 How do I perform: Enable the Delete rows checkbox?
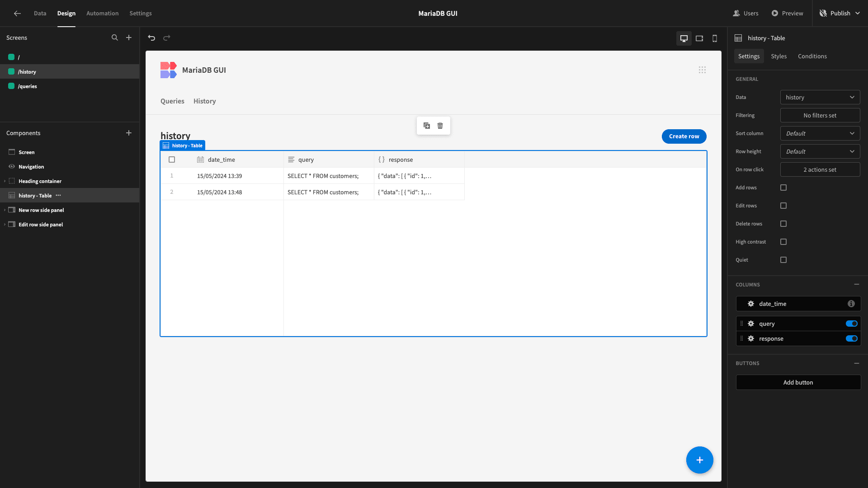click(783, 224)
